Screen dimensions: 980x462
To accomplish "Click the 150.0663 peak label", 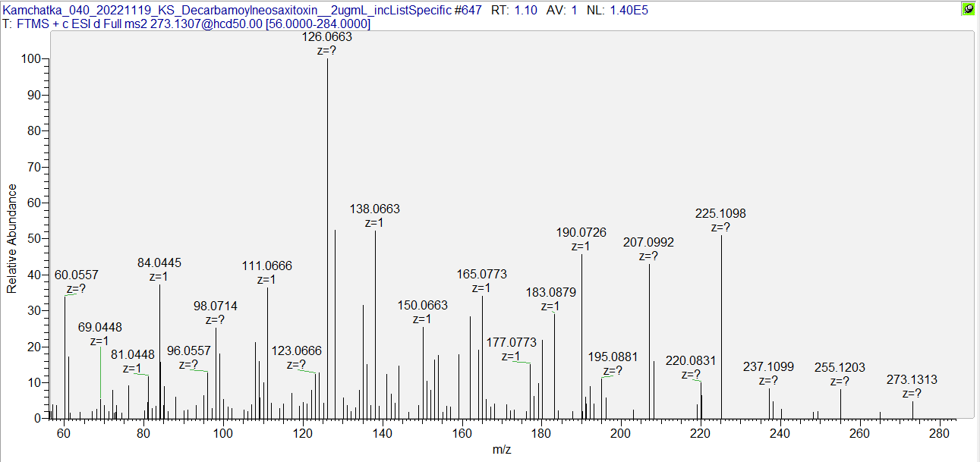I will pyautogui.click(x=423, y=306).
